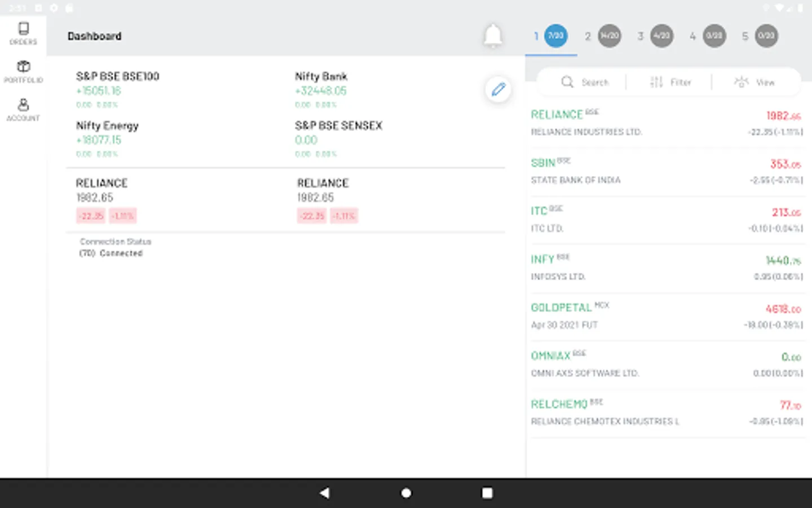Tap the Android recent apps button
The width and height of the screenshot is (812, 508).
(x=487, y=493)
